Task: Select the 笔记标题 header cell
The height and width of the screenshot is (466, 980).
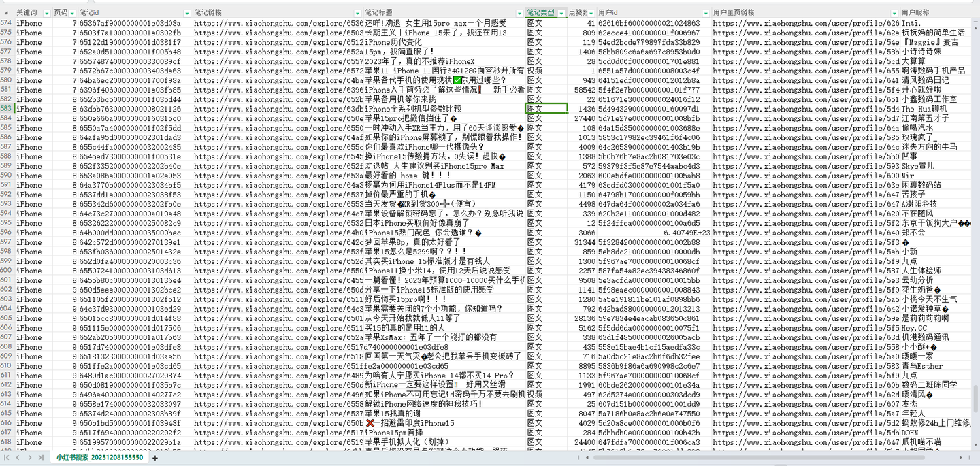Action: [444, 13]
